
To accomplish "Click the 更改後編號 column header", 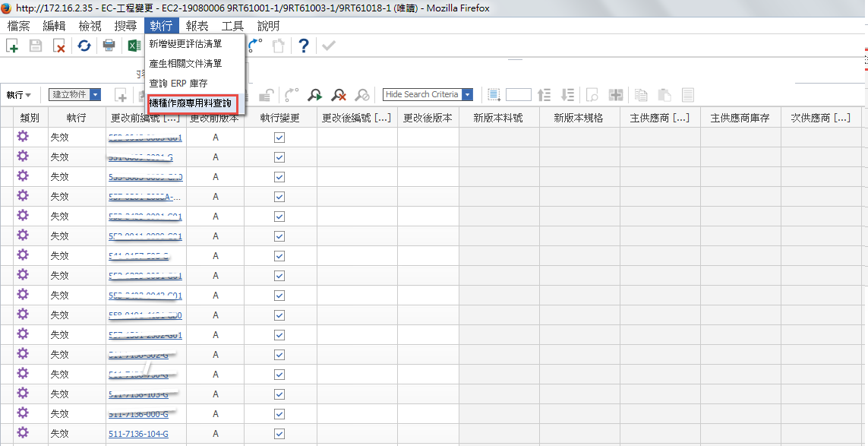I will 357,118.
